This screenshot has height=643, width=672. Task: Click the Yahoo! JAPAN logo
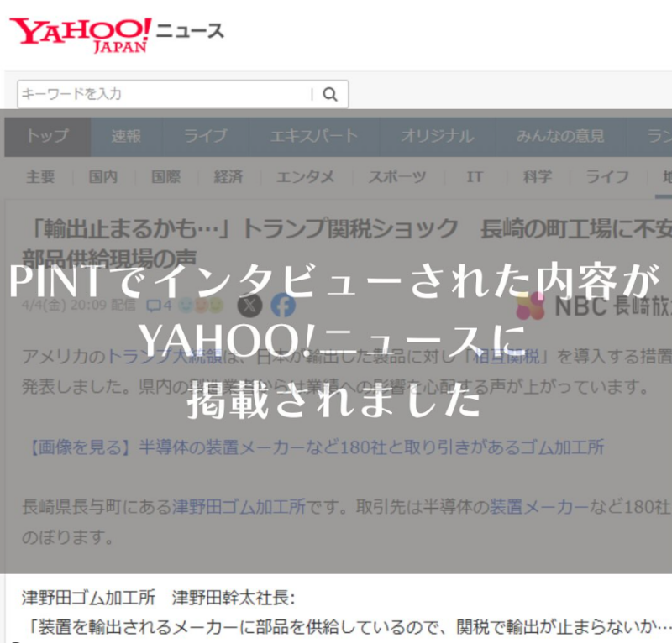[81, 34]
